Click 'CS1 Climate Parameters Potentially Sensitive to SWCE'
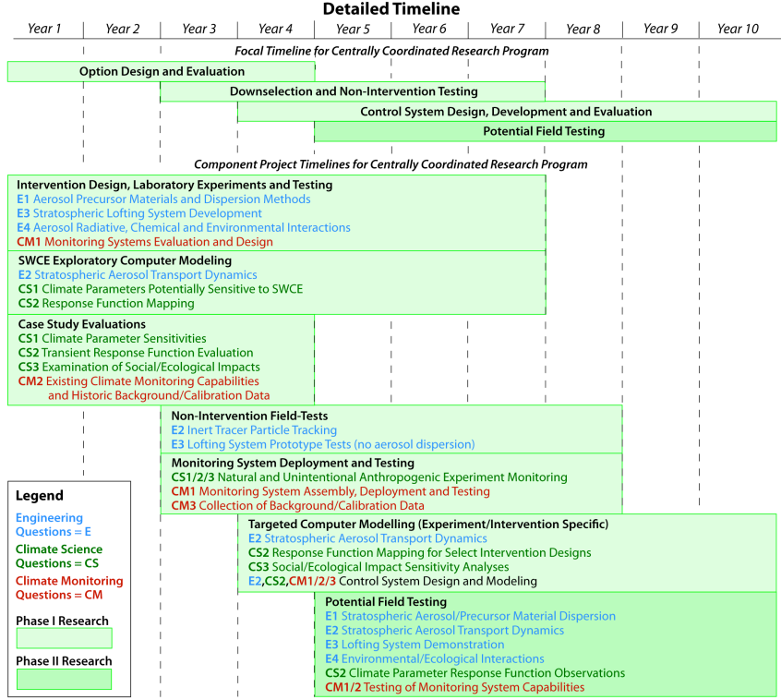 tap(161, 289)
